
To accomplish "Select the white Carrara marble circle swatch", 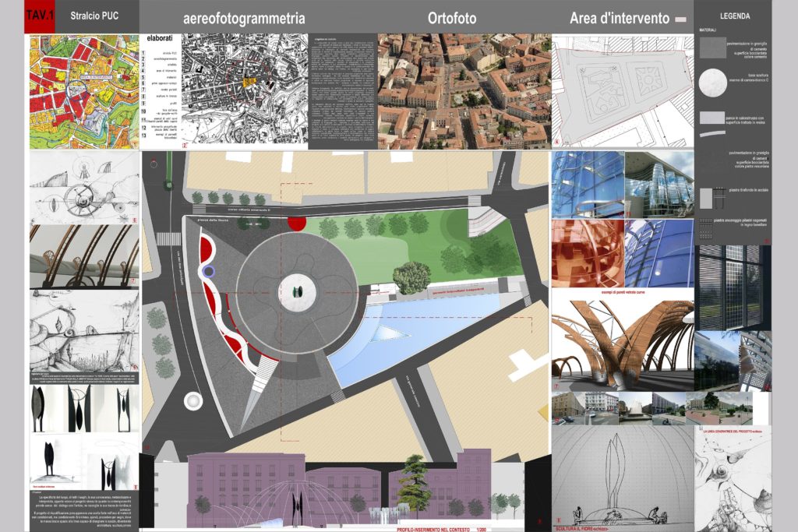I will pos(712,83).
